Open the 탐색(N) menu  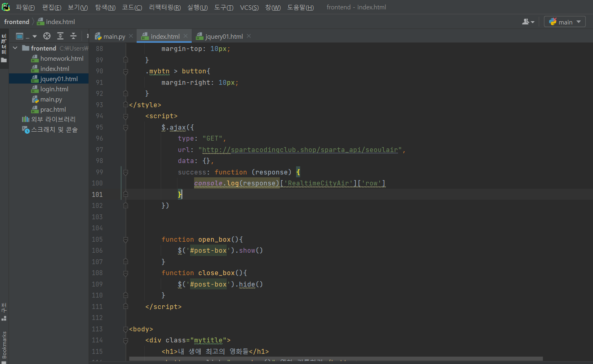click(x=105, y=7)
